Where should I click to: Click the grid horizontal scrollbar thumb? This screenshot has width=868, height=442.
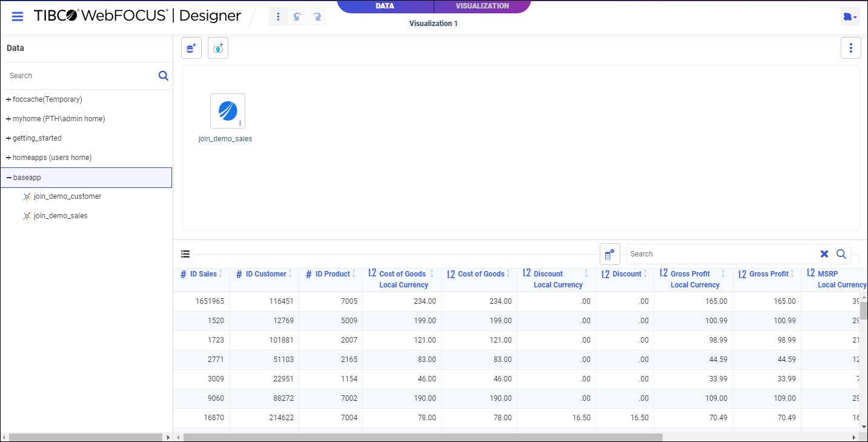[x=423, y=437]
